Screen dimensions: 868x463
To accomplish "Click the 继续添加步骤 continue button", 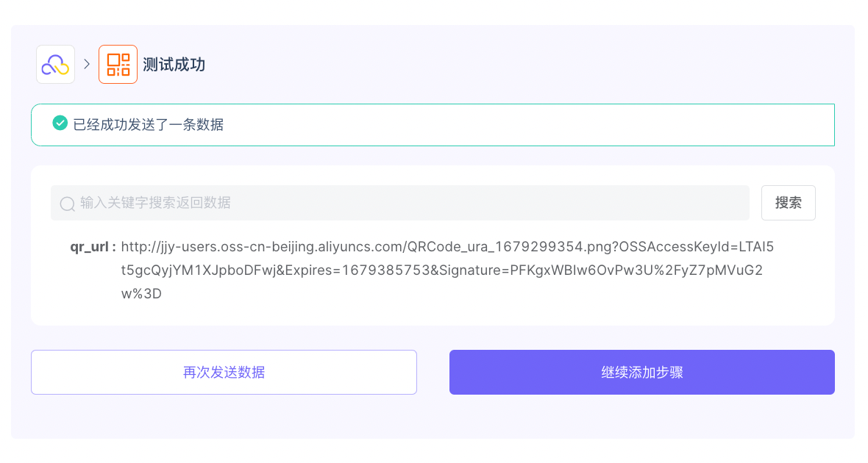I will 641,373.
